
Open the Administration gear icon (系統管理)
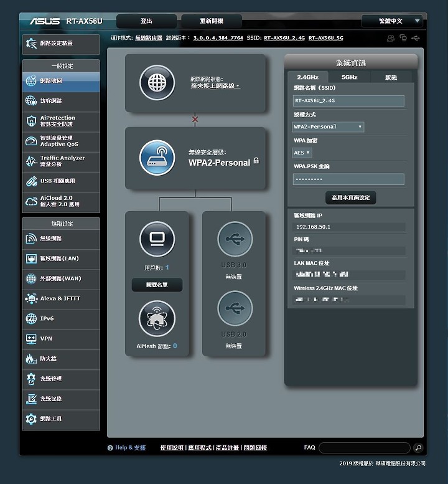(31, 379)
